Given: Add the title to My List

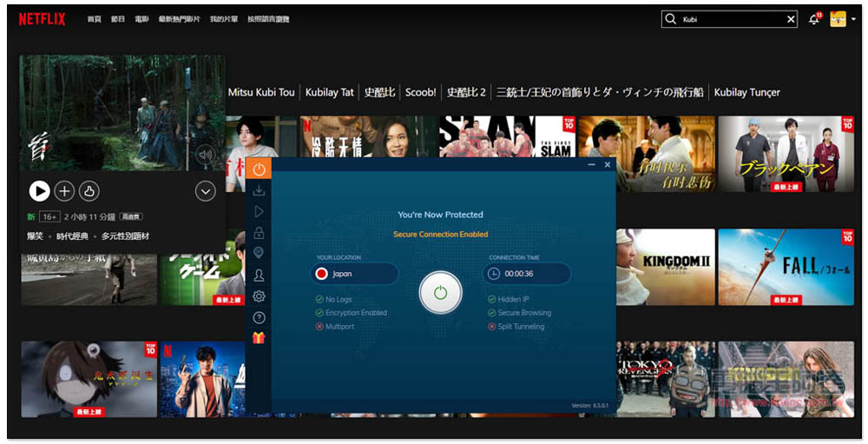Looking at the screenshot, I should coord(64,191).
